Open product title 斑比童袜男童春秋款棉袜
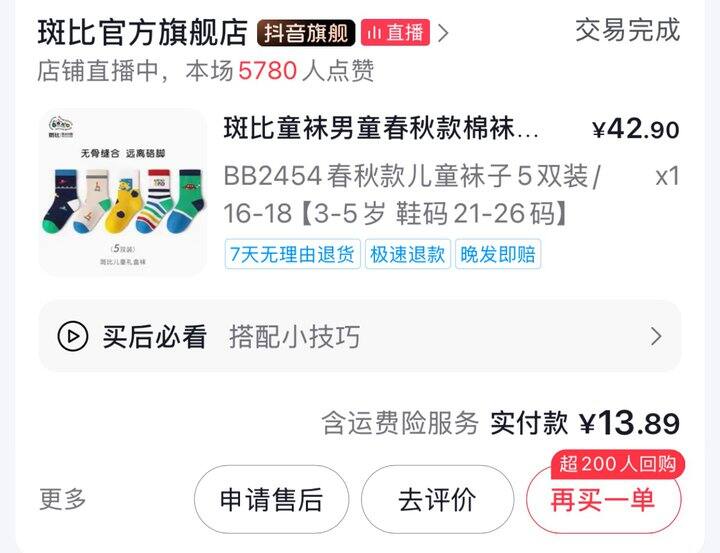Viewport: 720px width, 553px height. pos(381,128)
